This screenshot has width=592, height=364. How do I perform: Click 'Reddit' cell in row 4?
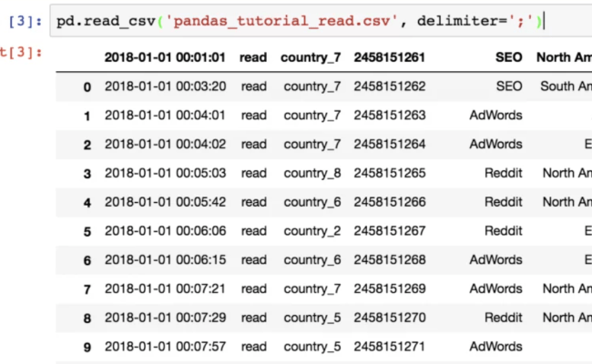click(504, 202)
